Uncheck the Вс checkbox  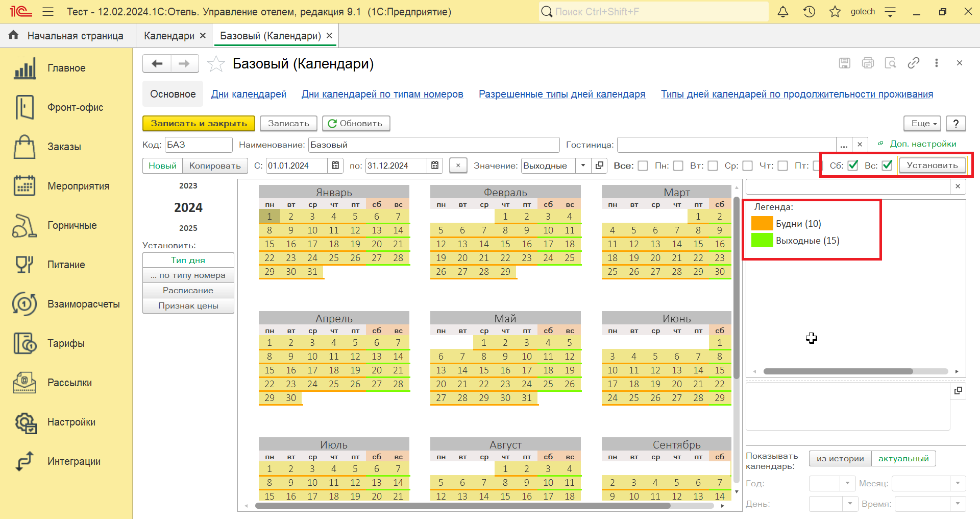(887, 166)
